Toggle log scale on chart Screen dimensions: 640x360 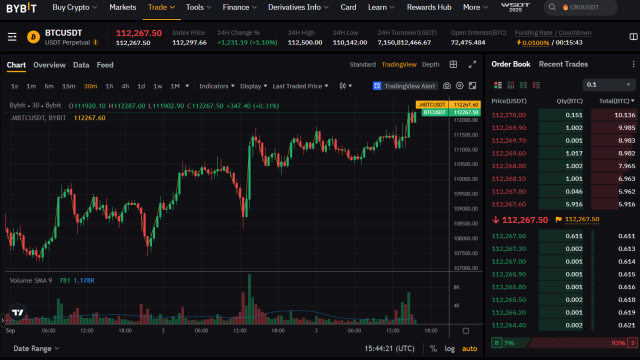[450, 349]
